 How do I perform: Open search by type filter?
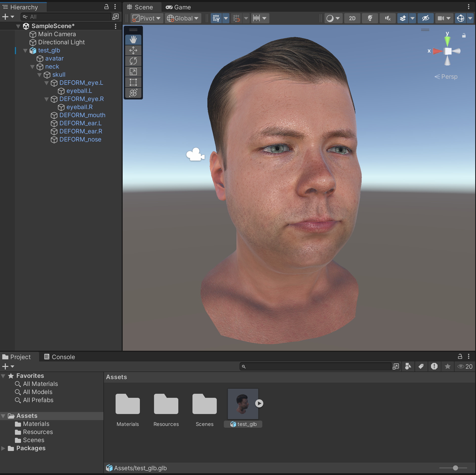(x=408, y=366)
